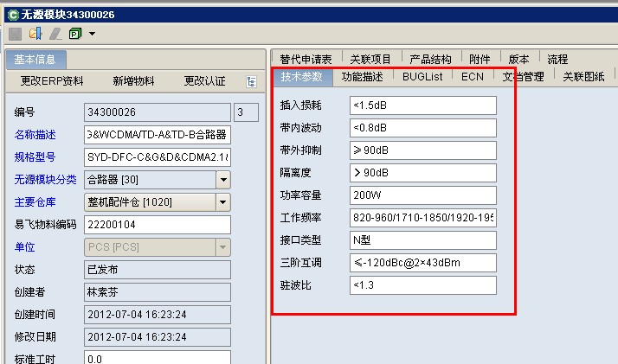Click the 规格型号 link label
This screenshot has height=364, width=618.
coord(35,157)
